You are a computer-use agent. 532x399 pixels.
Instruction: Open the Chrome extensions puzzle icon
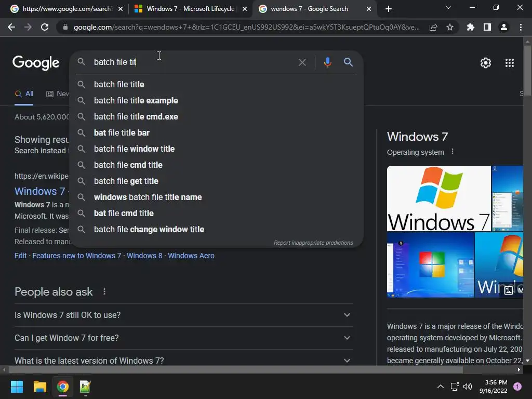(471, 27)
